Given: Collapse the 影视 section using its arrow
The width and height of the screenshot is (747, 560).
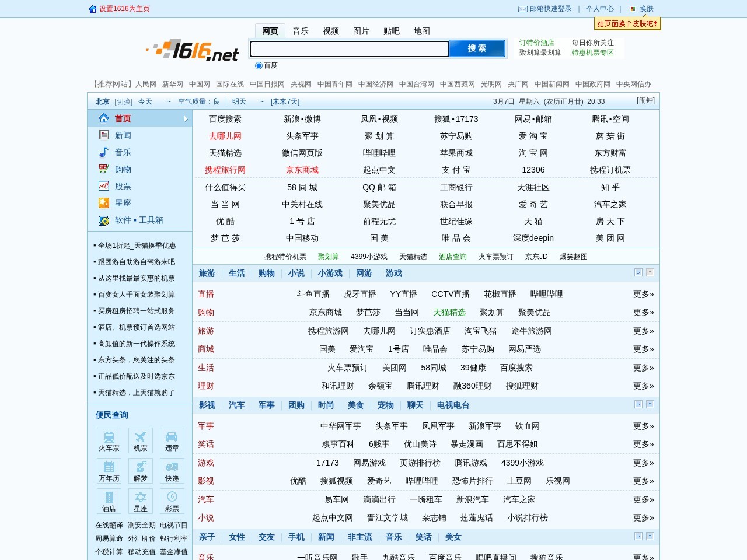Looking at the screenshot, I should tap(650, 403).
